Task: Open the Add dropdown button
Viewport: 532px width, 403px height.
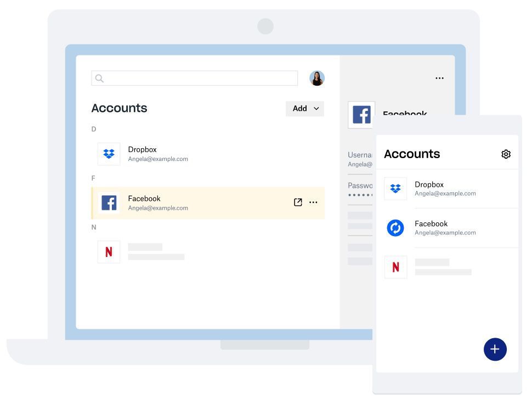Action: [x=305, y=108]
